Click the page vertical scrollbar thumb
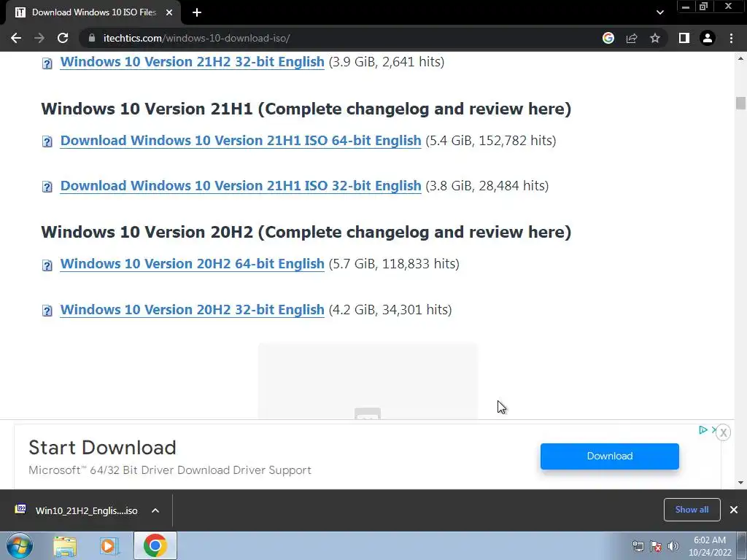747x560 pixels. [740, 103]
